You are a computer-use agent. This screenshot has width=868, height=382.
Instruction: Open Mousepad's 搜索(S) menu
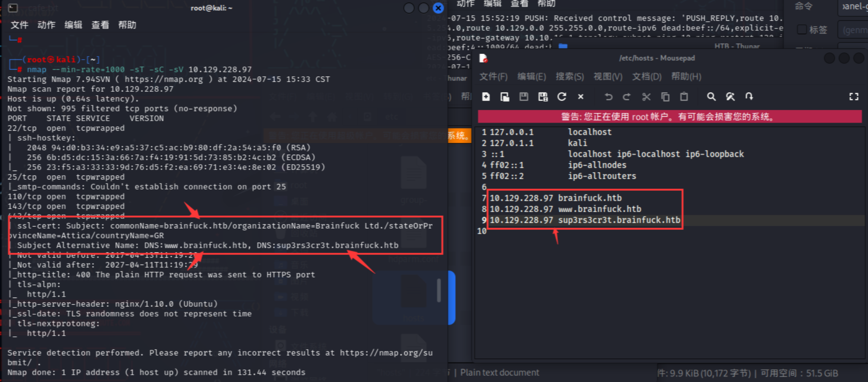570,77
